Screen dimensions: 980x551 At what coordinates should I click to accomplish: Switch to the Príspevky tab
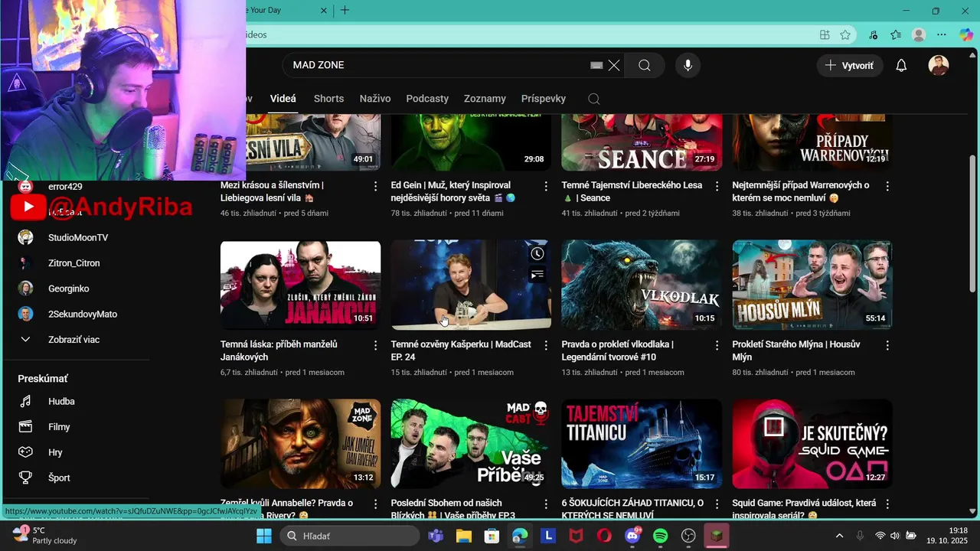point(544,99)
